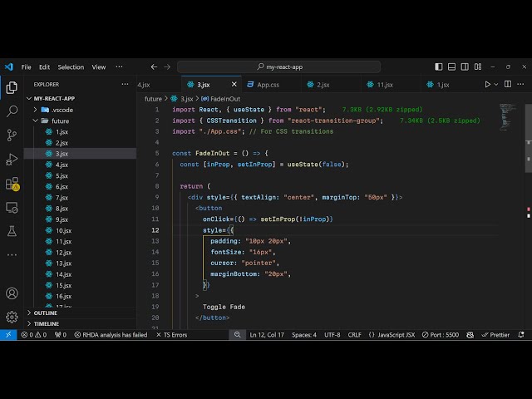Open Remote Explorer view
Screen dimensions: 532x399
12,207
